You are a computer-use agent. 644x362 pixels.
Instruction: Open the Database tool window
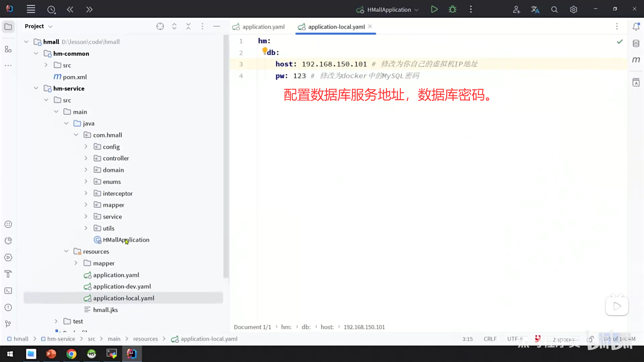[636, 43]
